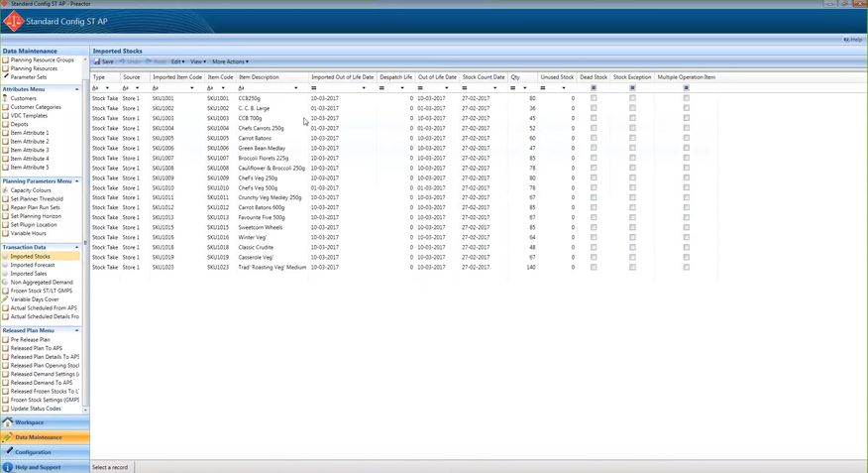Select the Broccoli Florets 225g row

[x=263, y=158]
